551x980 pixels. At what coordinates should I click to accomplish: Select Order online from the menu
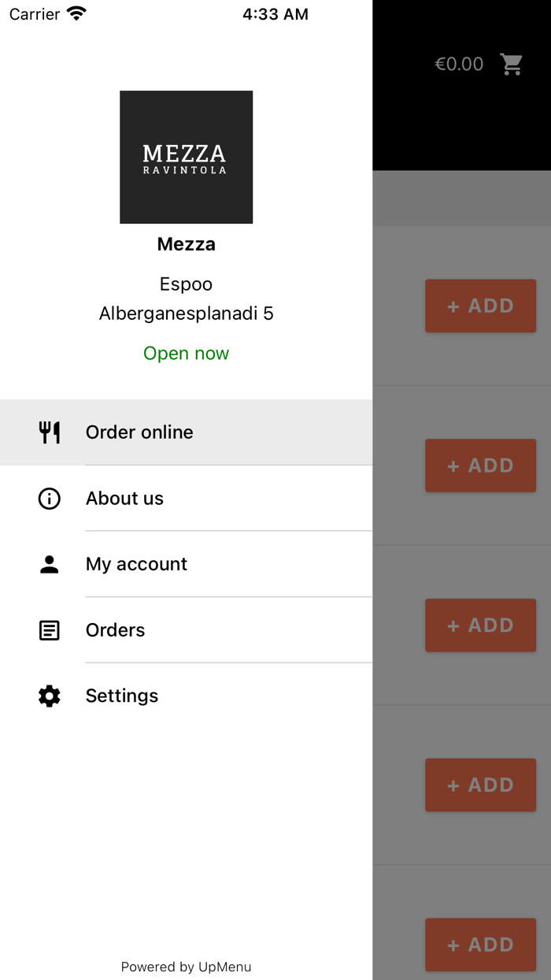click(x=139, y=432)
